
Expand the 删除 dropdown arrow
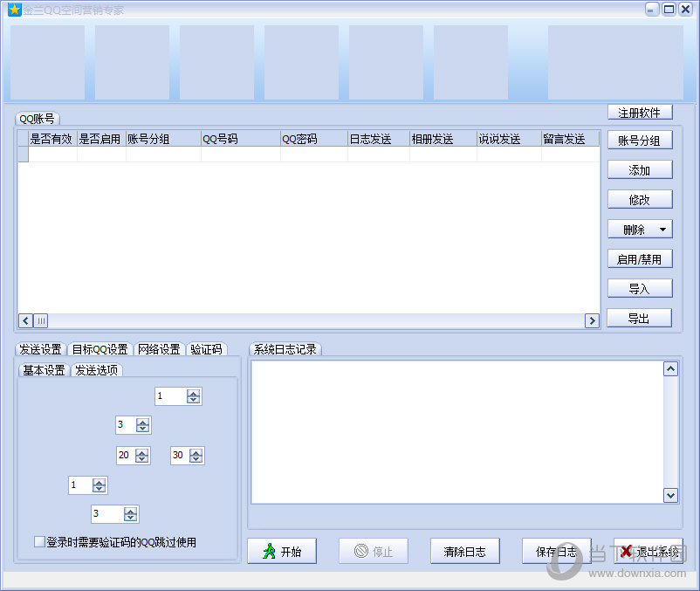tap(663, 230)
